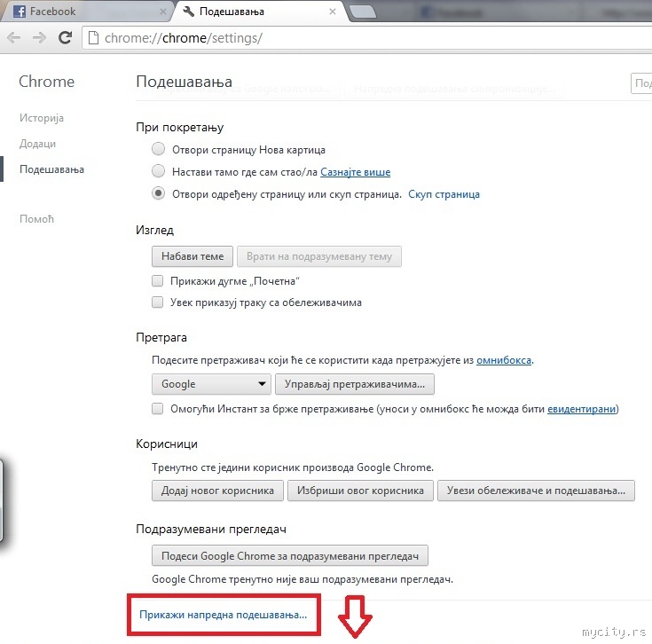Click Прикажи напредна подешавања... link

pos(224,615)
